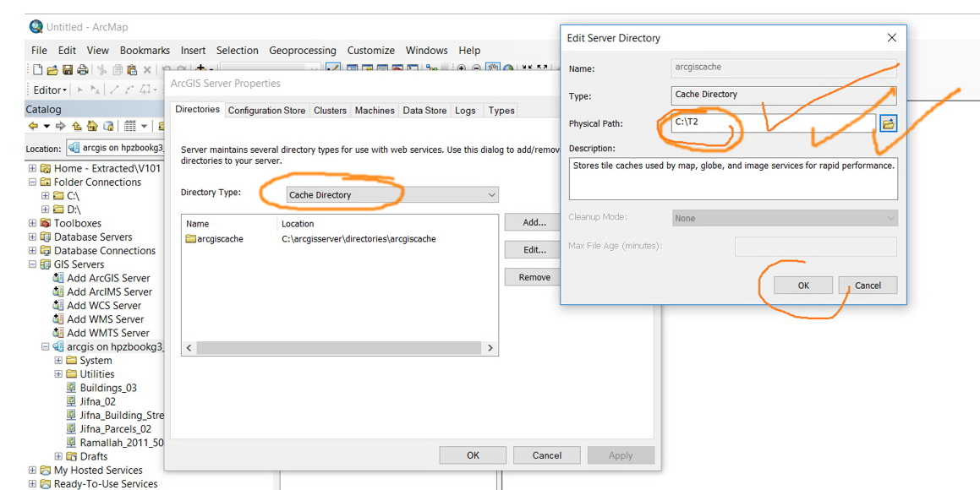Click the New map document icon

[37, 69]
